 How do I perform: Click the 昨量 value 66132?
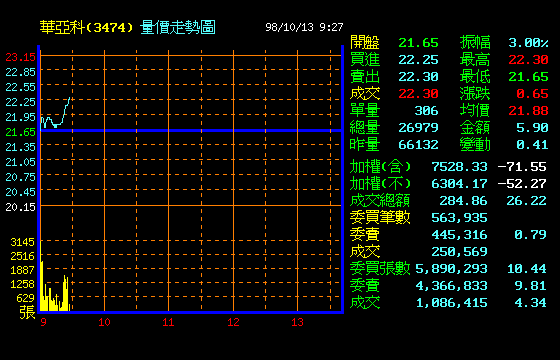tap(419, 145)
